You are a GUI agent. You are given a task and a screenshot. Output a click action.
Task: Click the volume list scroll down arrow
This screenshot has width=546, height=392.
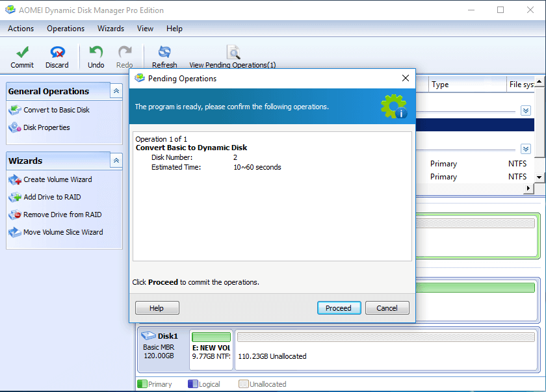click(x=539, y=177)
